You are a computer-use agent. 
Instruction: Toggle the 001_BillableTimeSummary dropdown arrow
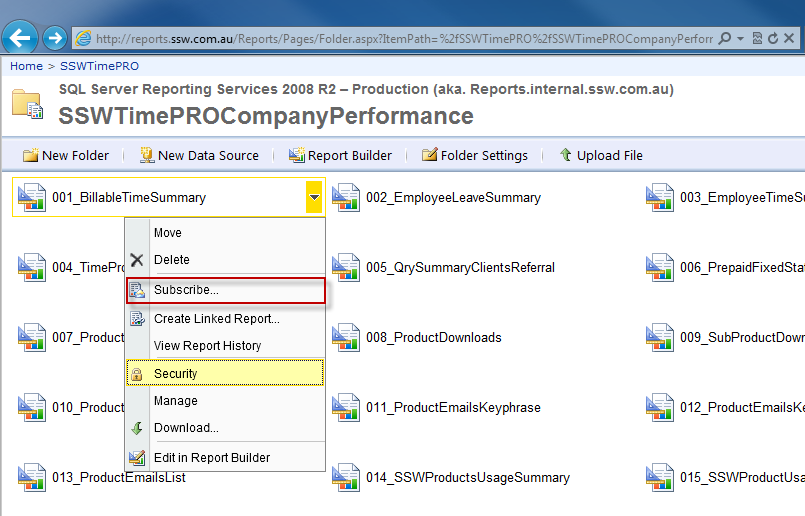(x=314, y=198)
